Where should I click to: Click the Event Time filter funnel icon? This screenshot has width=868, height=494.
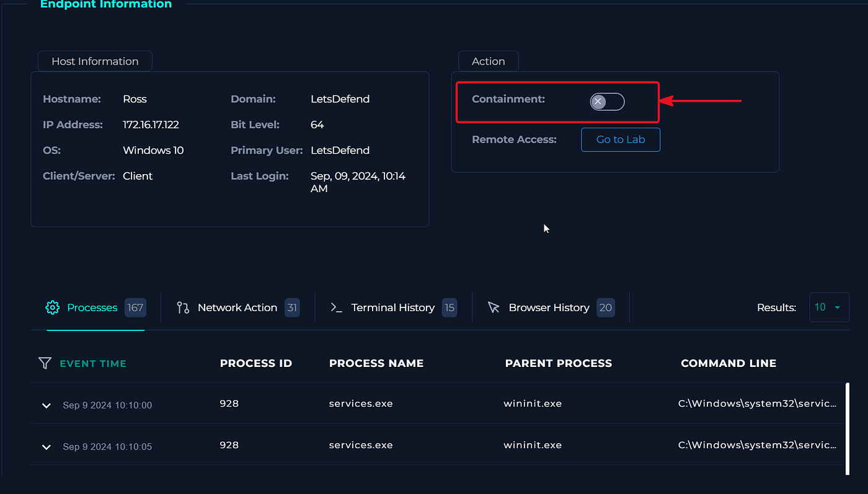(x=45, y=363)
